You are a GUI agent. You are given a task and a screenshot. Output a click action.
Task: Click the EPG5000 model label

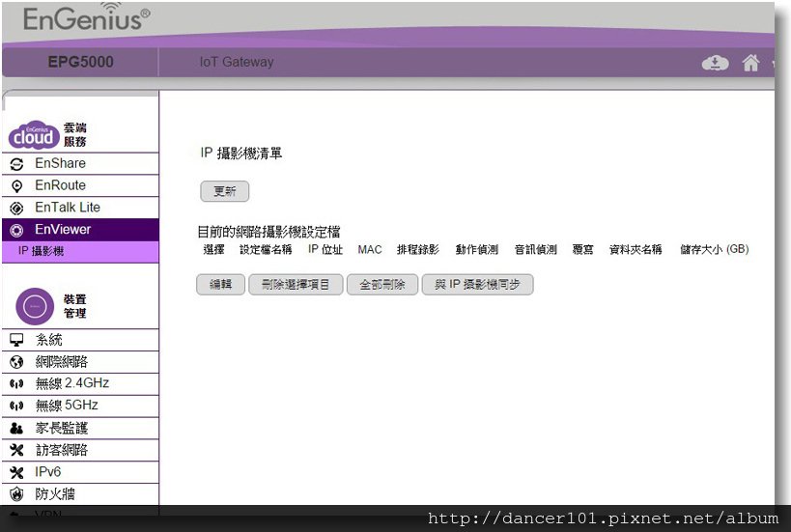(x=80, y=62)
